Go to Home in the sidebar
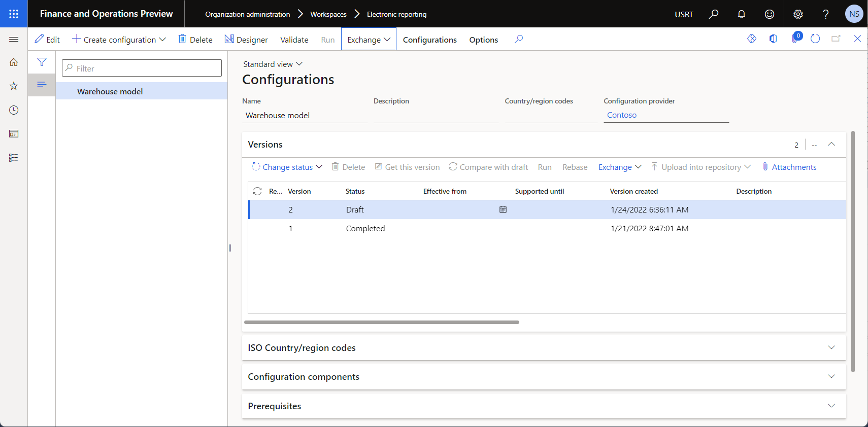The image size is (868, 427). click(14, 62)
